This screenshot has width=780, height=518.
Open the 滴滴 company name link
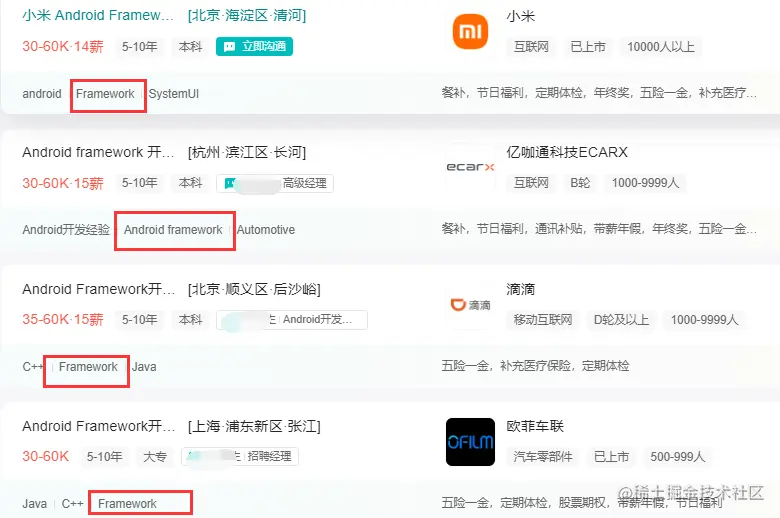[x=520, y=289]
